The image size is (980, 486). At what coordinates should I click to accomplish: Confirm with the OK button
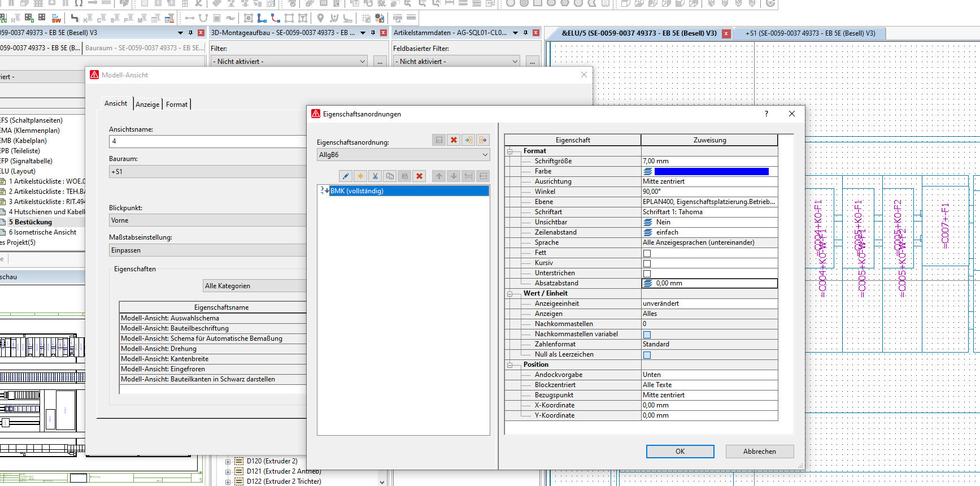point(680,452)
